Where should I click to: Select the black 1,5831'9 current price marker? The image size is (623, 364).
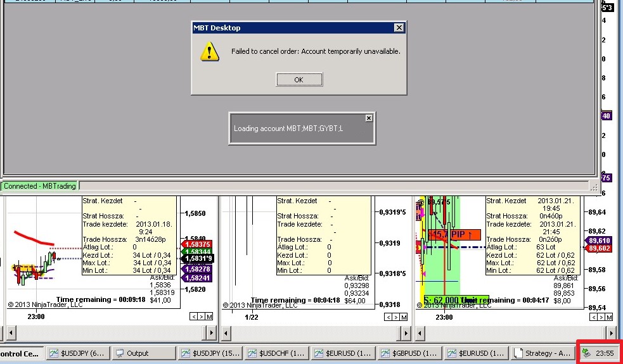[198, 259]
